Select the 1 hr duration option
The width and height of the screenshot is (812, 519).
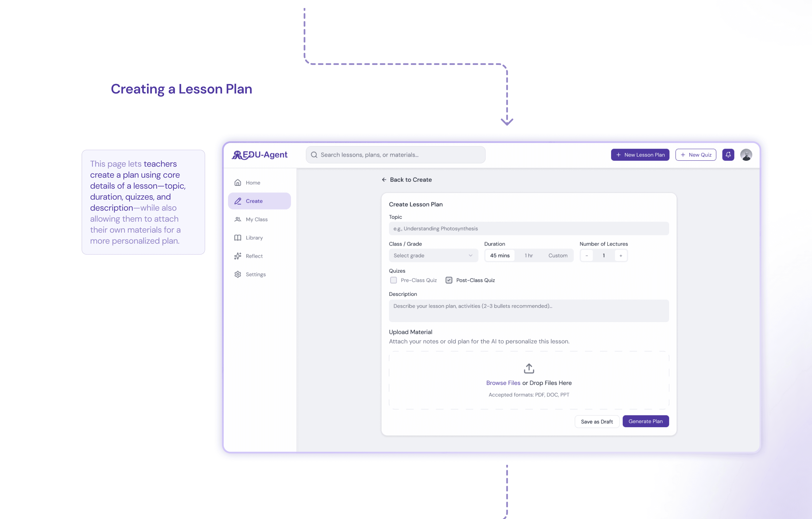(528, 256)
